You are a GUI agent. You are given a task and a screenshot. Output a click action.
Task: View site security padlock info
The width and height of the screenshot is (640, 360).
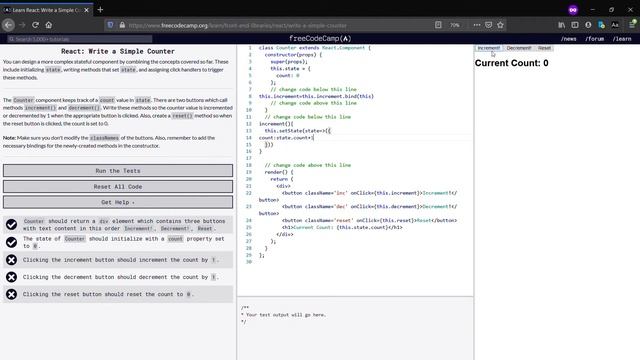click(122, 25)
